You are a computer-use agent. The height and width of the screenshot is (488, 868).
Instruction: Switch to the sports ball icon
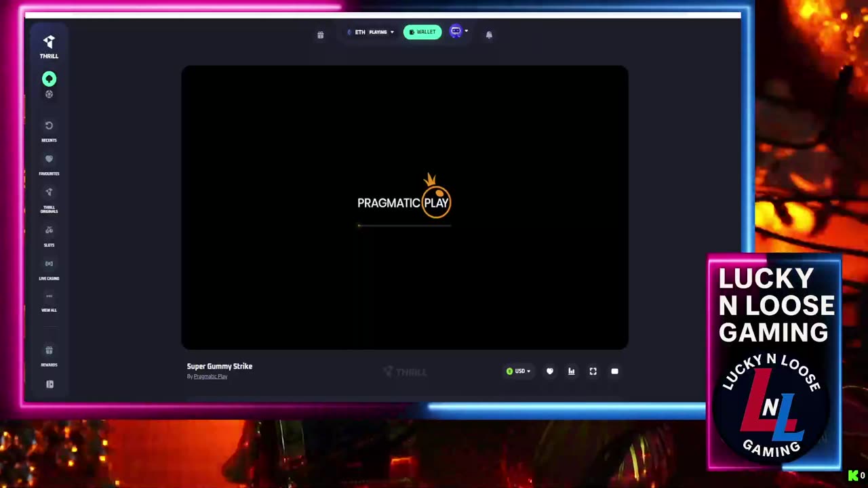[x=49, y=94]
